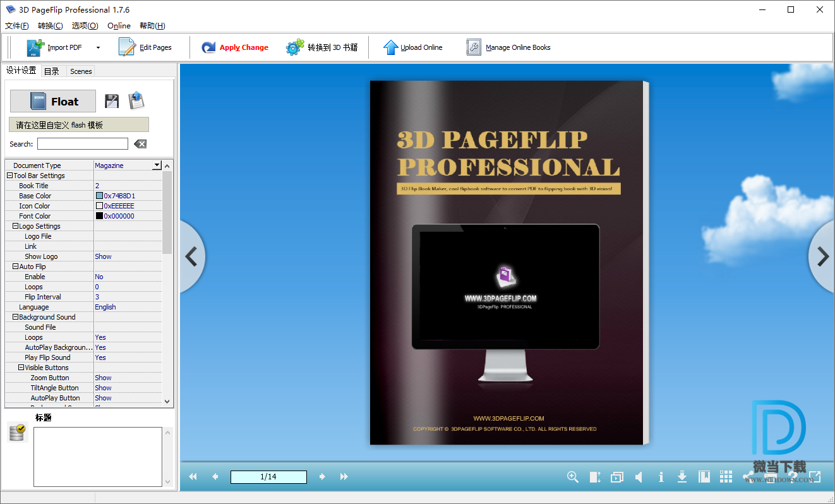The width and height of the screenshot is (835, 504).
Task: Click the Icon Color swatch 0xEEEEEE
Action: 99,206
